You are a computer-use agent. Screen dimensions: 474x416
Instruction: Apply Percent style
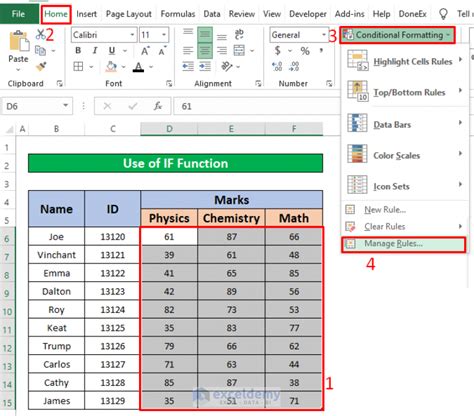click(x=305, y=51)
